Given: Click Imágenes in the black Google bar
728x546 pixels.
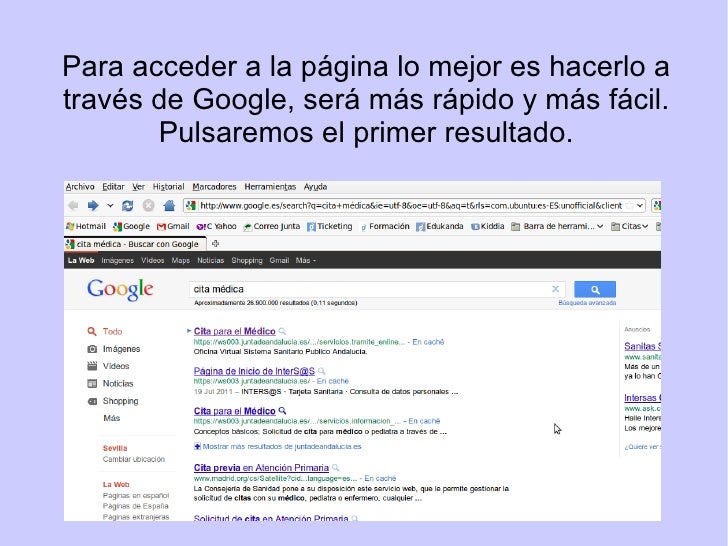Looking at the screenshot, I should 117,260.
